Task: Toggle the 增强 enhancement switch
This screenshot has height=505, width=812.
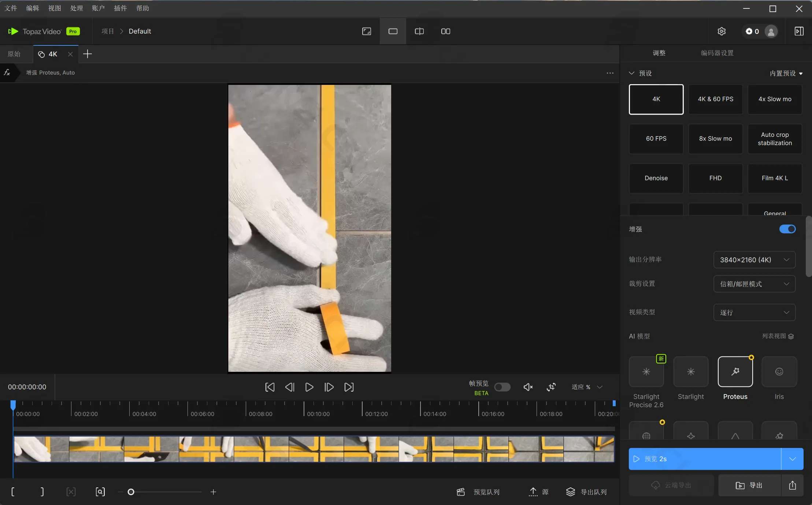Action: coord(787,229)
